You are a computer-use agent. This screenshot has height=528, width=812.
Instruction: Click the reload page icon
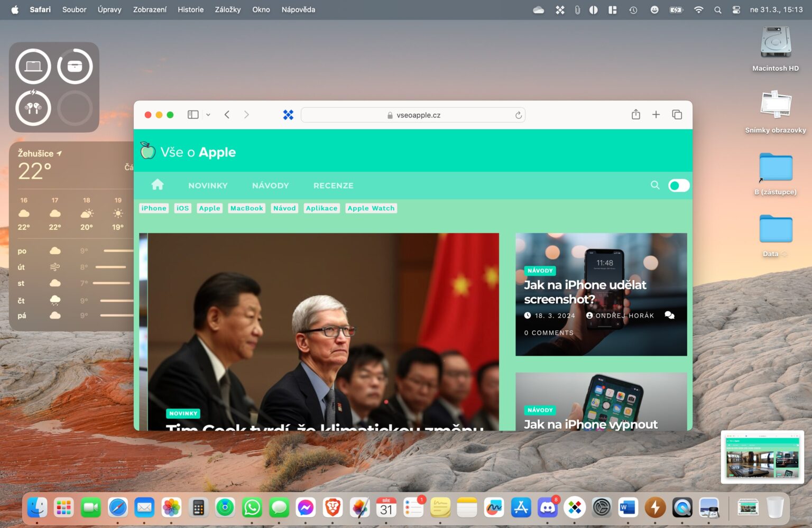(x=519, y=115)
